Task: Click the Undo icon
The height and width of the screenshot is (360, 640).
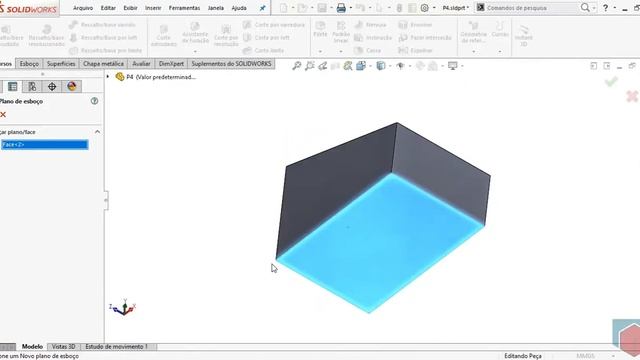Action: click(x=360, y=8)
